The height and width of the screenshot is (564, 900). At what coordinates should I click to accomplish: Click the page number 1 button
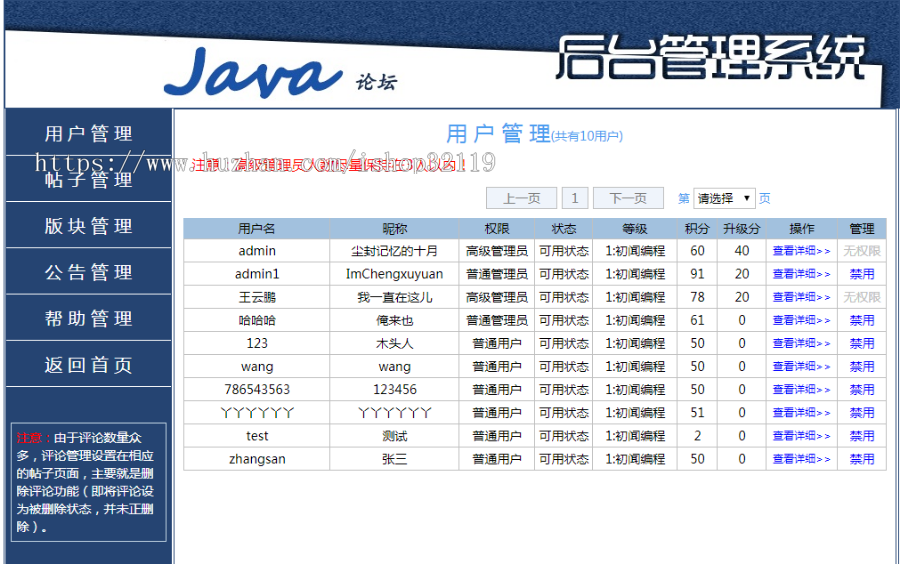coord(575,199)
